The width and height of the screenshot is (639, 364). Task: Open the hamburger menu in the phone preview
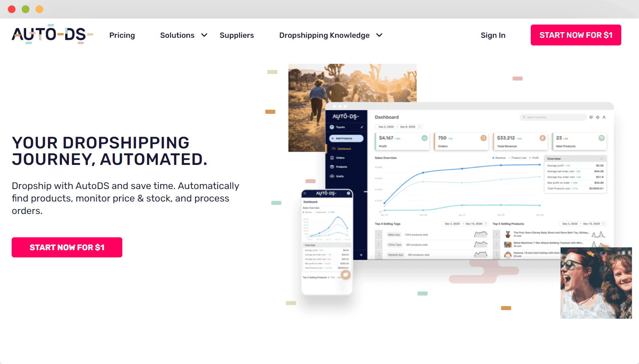coord(305,193)
